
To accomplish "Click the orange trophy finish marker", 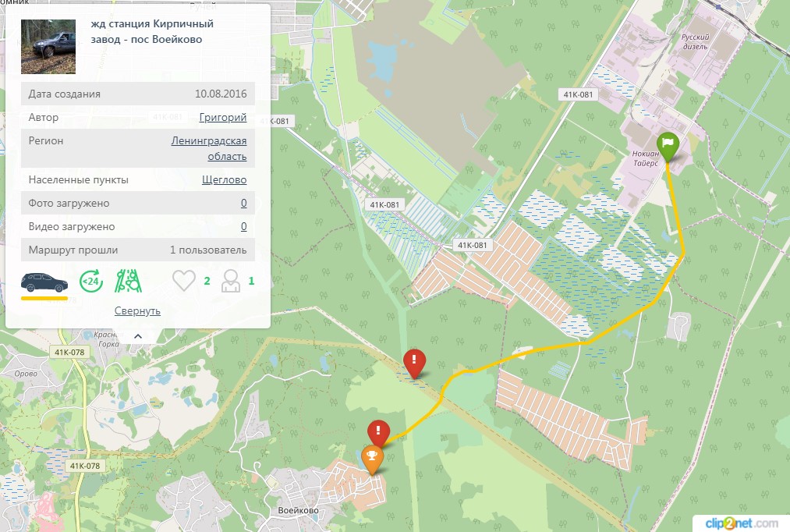I will click(372, 459).
